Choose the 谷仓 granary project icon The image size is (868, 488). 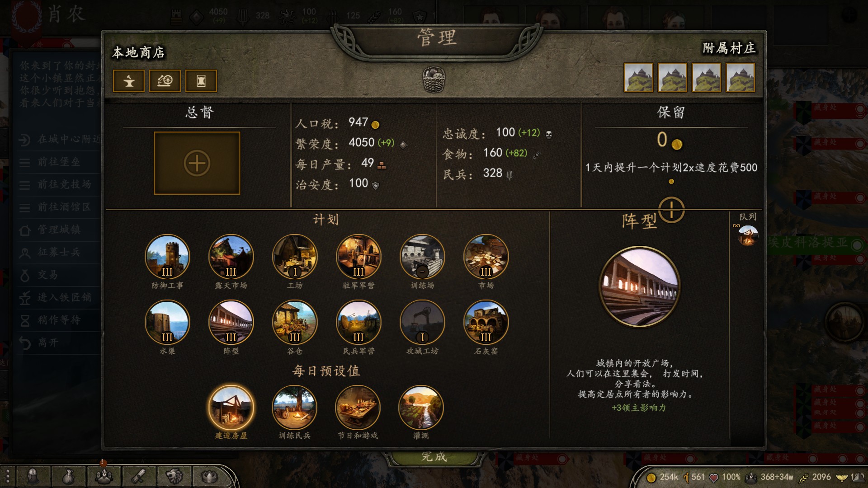(x=295, y=322)
